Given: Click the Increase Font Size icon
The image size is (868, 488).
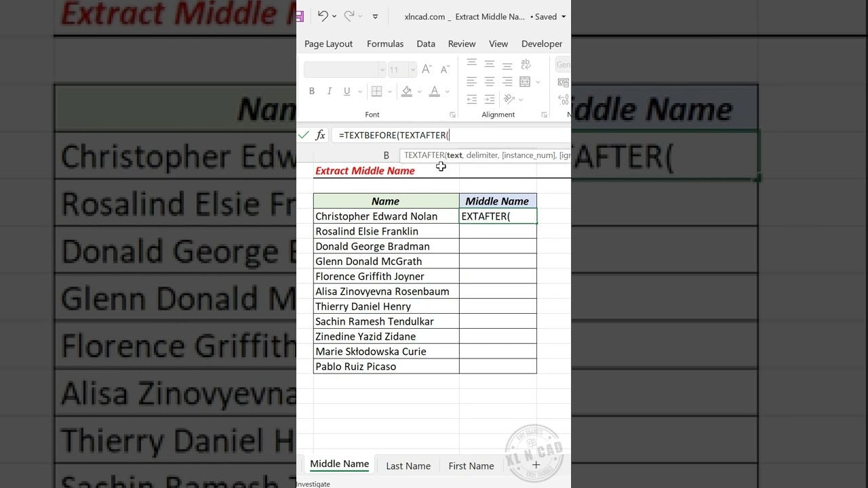Looking at the screenshot, I should coord(427,69).
